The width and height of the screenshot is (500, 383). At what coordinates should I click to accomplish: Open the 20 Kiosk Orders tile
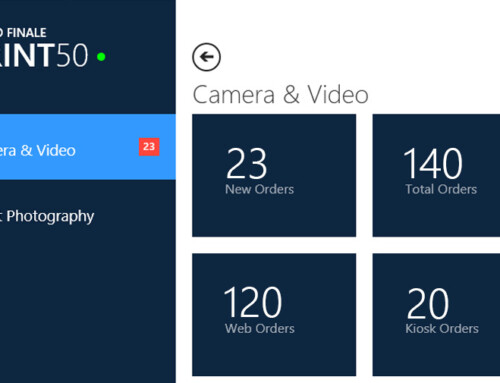point(436,315)
